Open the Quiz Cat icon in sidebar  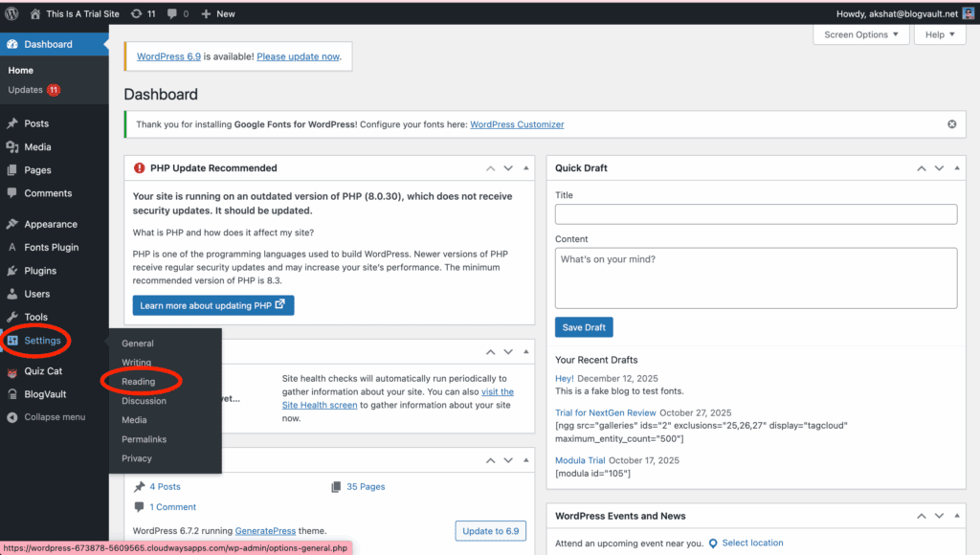[11, 372]
